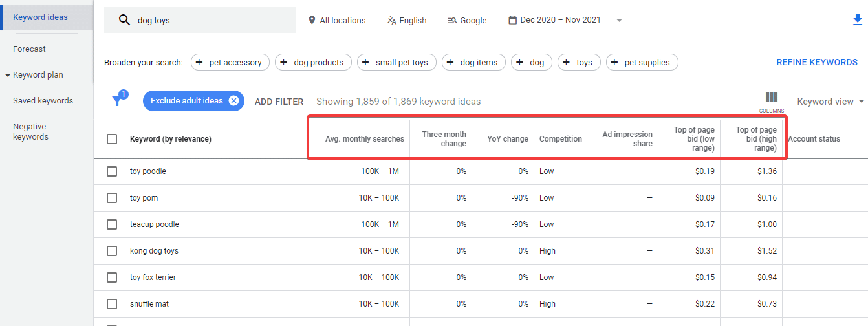
Task: Tick the 'kong dog toys' checkbox
Action: (112, 251)
